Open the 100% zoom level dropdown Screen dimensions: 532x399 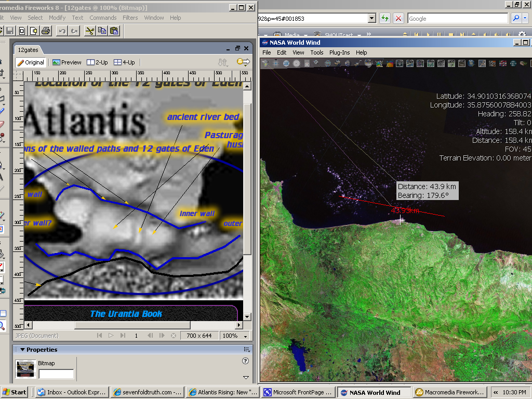point(245,336)
